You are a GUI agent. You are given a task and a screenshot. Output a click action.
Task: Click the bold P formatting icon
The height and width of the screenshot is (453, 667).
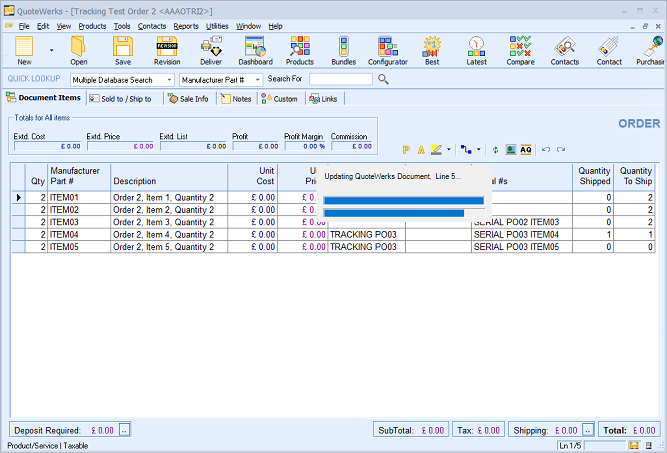(x=406, y=149)
